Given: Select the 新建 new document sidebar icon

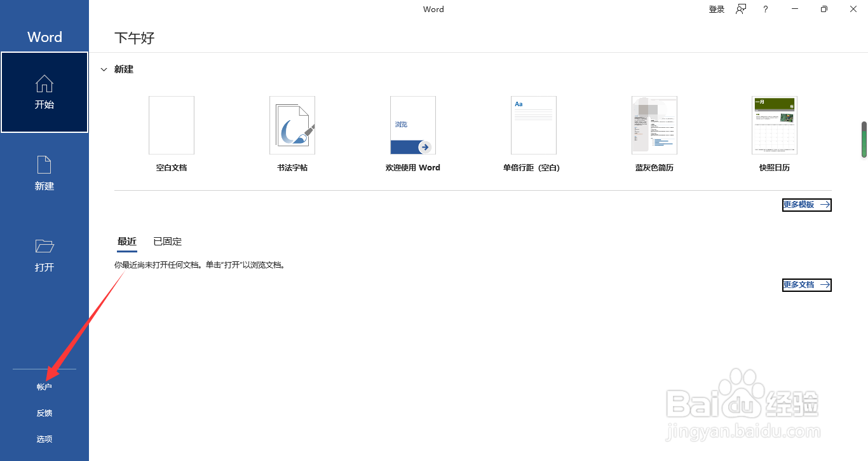Looking at the screenshot, I should tap(44, 173).
